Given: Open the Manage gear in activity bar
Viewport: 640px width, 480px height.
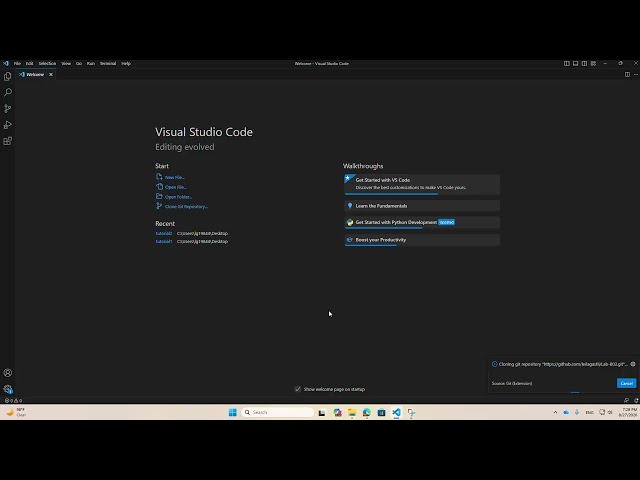Looking at the screenshot, I should (7, 389).
